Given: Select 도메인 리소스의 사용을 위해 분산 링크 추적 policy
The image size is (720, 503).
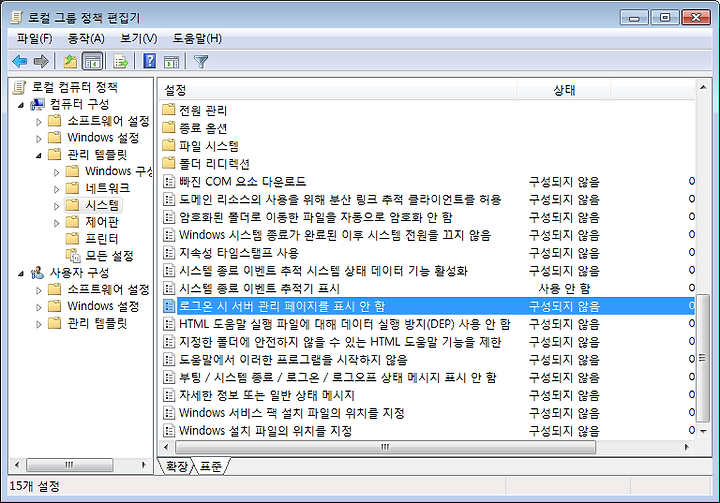Looking at the screenshot, I should (x=340, y=199).
